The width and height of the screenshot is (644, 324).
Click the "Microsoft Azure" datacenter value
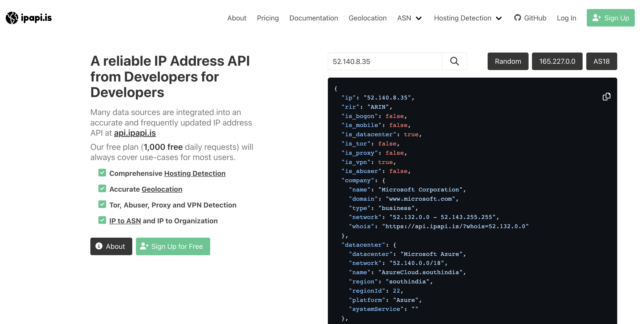coord(431,254)
